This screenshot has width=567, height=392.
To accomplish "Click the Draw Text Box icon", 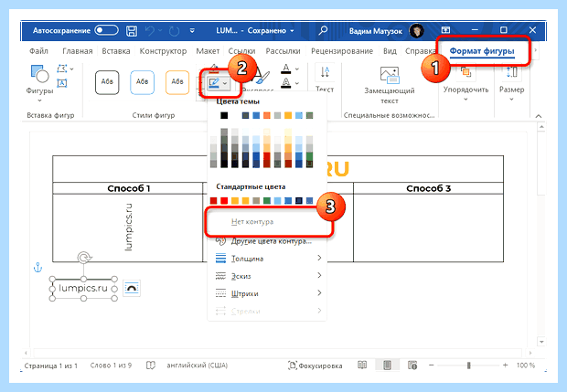I will (x=62, y=83).
